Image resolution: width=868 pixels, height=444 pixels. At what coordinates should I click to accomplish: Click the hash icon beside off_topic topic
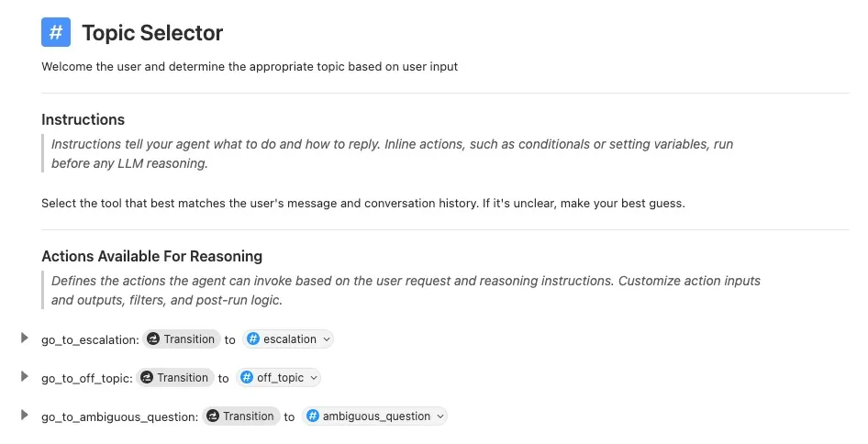247,378
